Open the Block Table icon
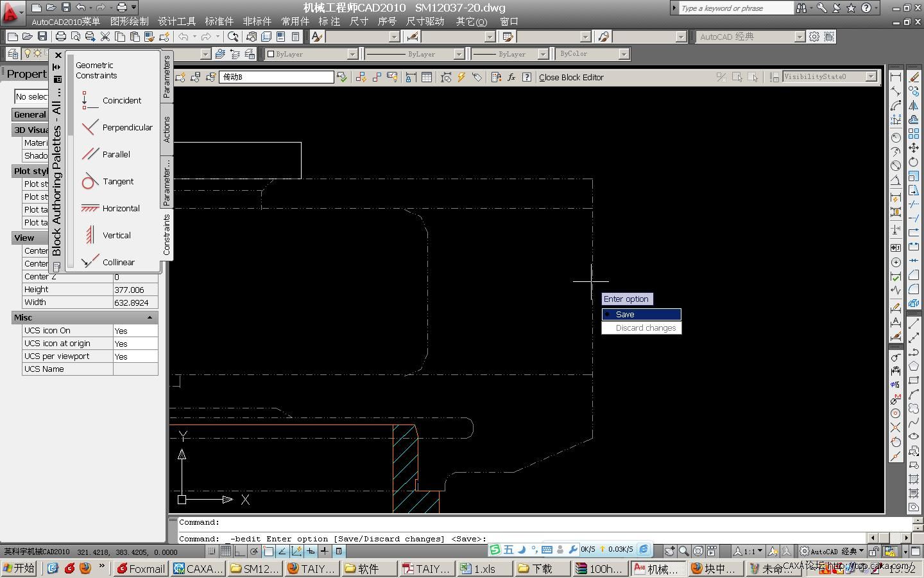This screenshot has height=578, width=924. pyautogui.click(x=427, y=77)
